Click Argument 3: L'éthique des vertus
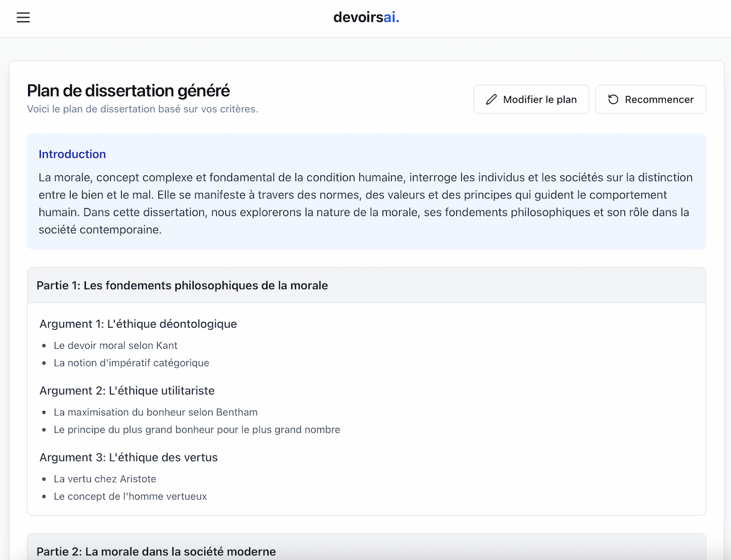 pos(129,458)
